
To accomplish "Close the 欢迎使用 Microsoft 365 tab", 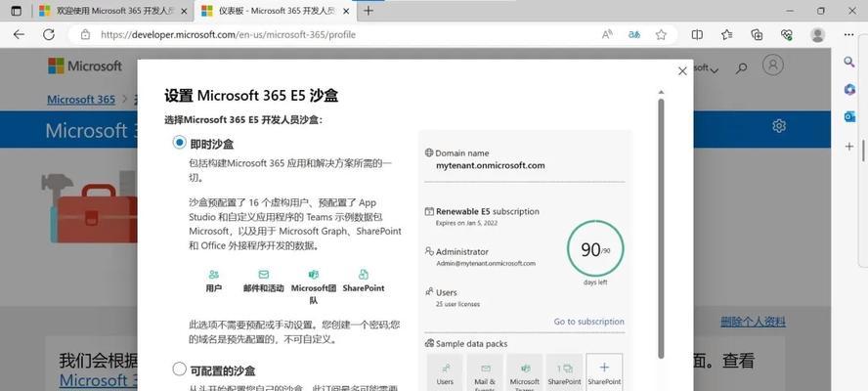I will point(185,11).
